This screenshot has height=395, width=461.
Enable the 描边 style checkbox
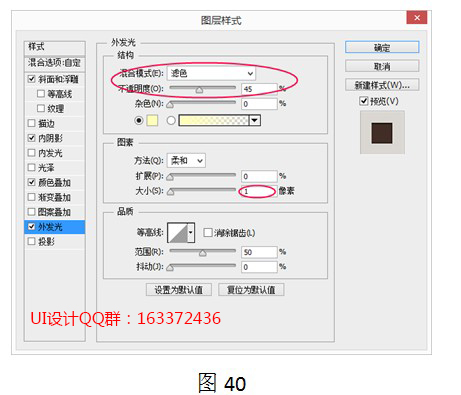tap(31, 123)
